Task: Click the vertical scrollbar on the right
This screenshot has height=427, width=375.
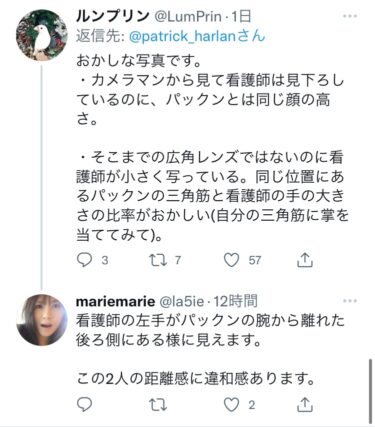Action: tap(370, 391)
